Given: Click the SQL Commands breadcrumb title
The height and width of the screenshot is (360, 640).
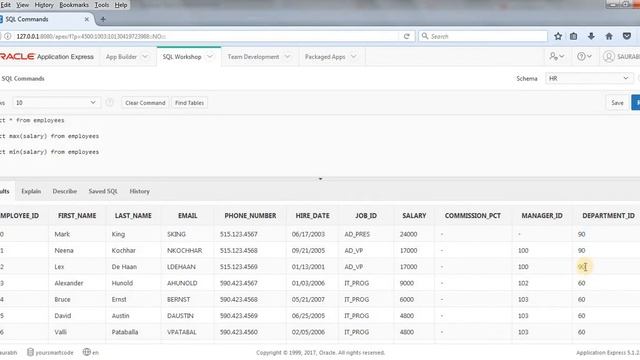Looking at the screenshot, I should (x=22, y=78).
